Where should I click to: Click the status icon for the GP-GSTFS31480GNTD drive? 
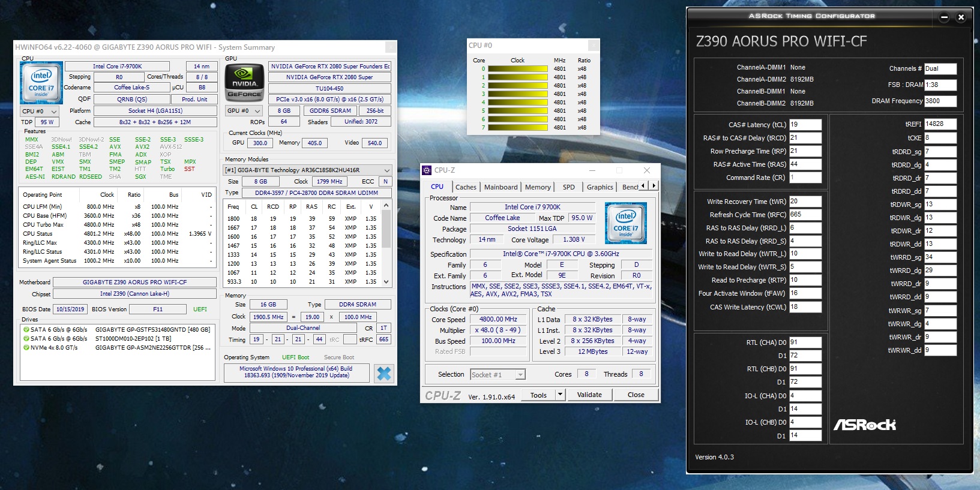coord(26,329)
